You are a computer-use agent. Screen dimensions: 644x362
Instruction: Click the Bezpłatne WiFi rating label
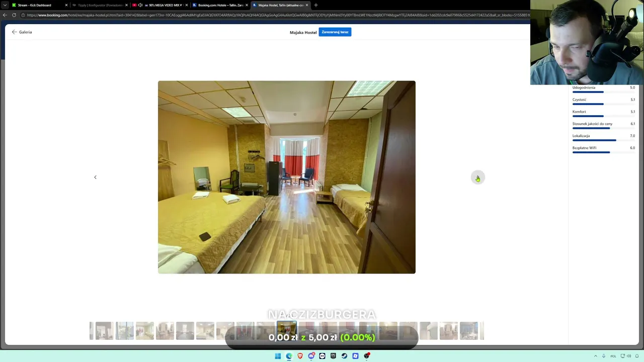point(584,148)
